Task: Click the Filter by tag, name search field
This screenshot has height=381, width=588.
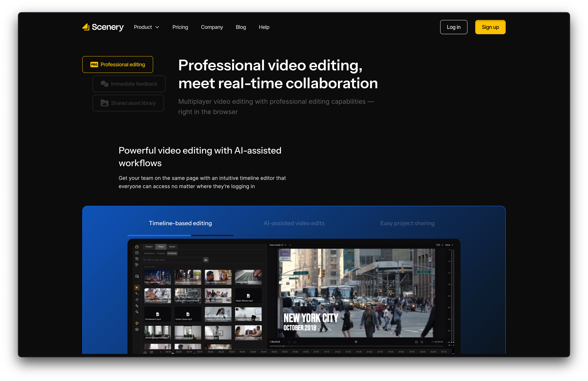Action: coord(172,260)
